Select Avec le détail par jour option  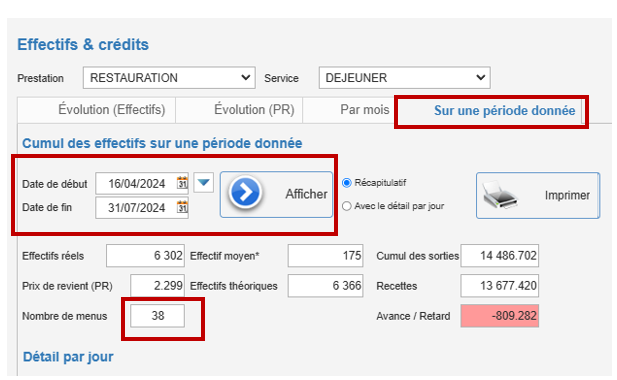pyautogui.click(x=347, y=206)
